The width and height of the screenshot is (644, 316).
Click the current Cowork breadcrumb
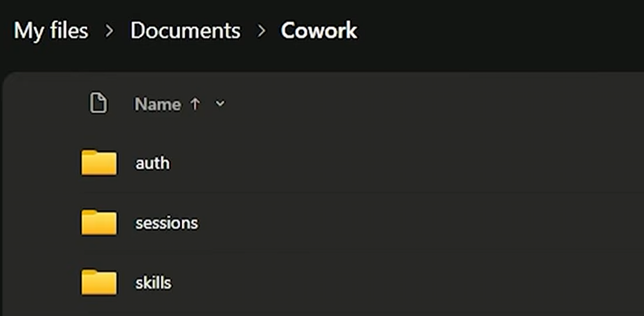point(319,31)
